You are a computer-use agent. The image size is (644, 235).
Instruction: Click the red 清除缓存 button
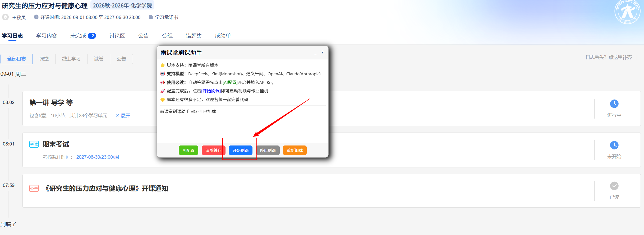213,150
